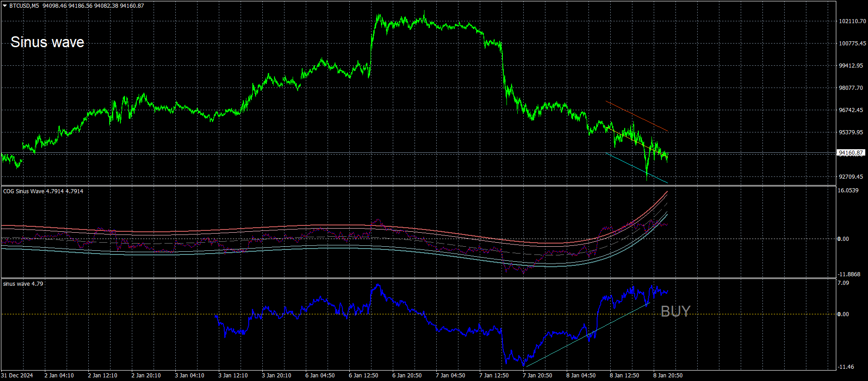Select the cyan rising trendline under sinus wave
868x381 pixels.
click(x=588, y=334)
